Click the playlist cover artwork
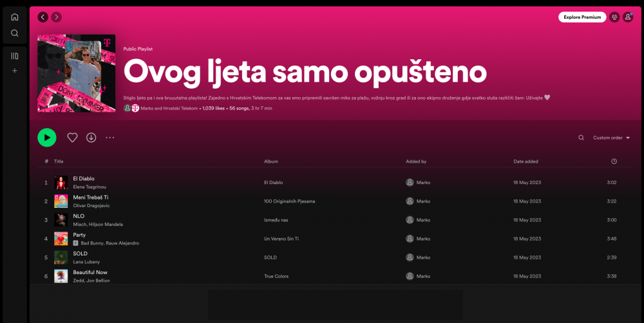This screenshot has width=644, height=323. [x=77, y=73]
